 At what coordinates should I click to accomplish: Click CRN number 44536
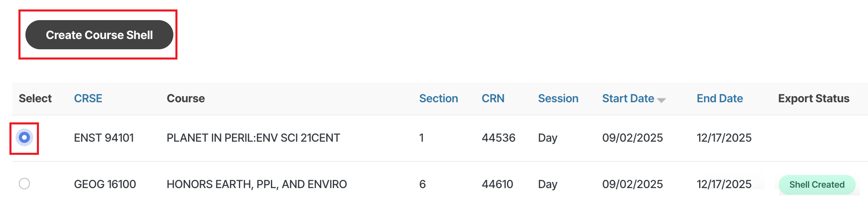click(498, 138)
